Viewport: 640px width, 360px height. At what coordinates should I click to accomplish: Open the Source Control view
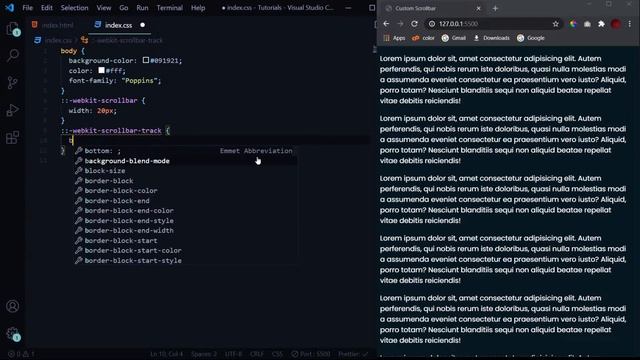click(13, 82)
